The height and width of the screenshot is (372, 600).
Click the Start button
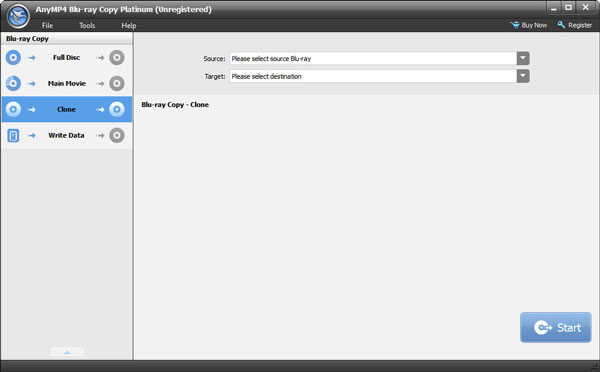coord(556,328)
